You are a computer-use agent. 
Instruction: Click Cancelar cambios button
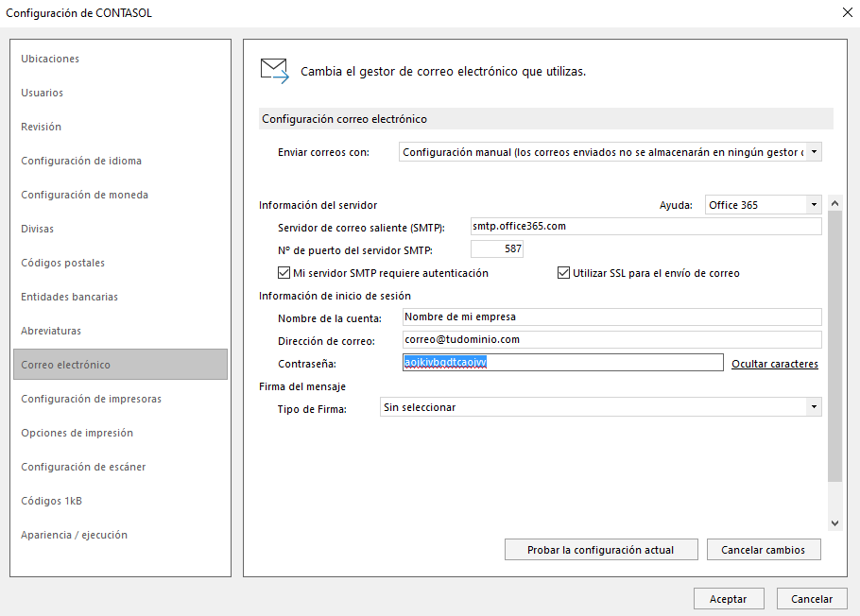(764, 550)
